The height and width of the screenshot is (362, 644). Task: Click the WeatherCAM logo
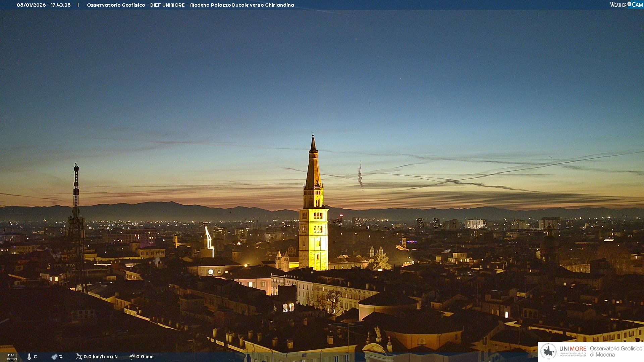tap(626, 5)
